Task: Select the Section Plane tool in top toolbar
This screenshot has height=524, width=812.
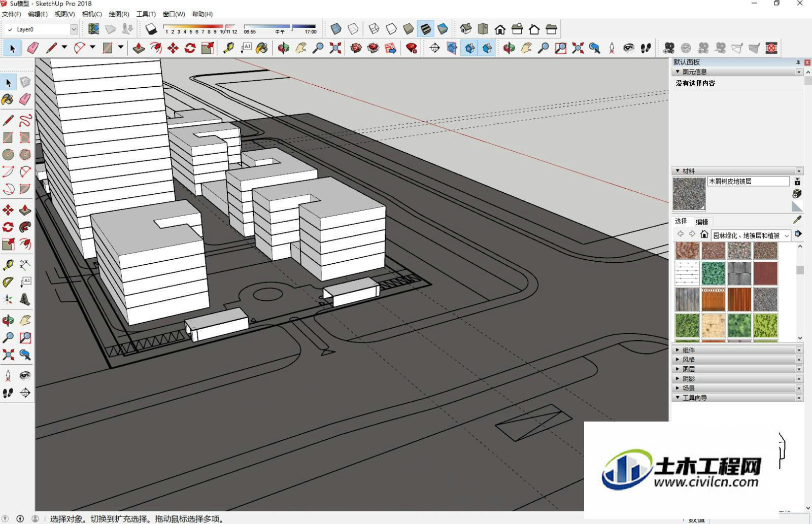Action: [x=434, y=48]
